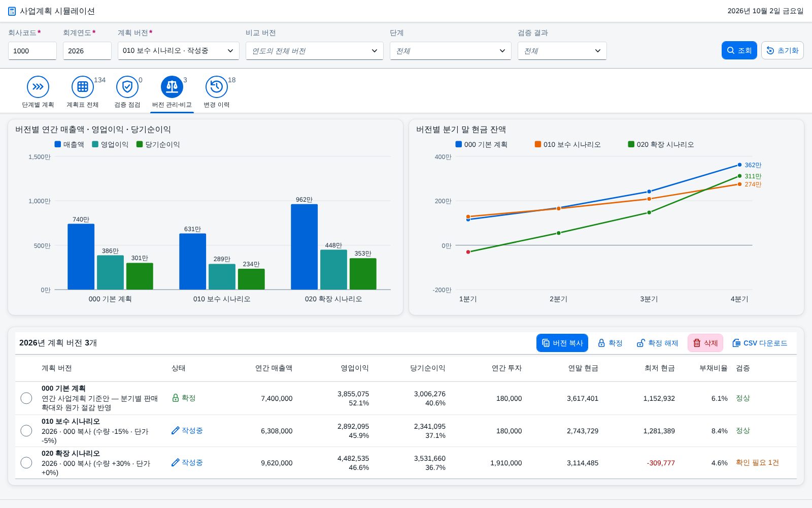The image size is (812, 508).
Task: Click the 작성중 pencil icon in 010 row
Action: click(x=176, y=430)
